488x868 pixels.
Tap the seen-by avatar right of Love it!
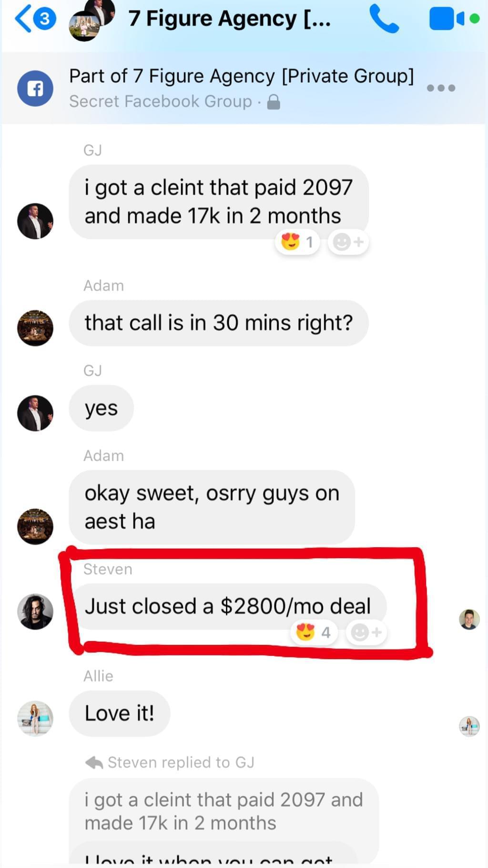(469, 726)
